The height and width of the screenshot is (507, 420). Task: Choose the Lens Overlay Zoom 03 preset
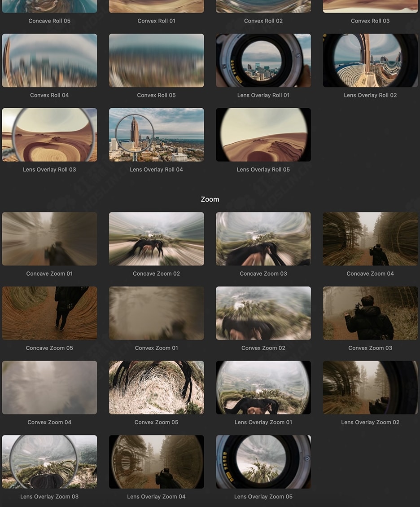(49, 462)
